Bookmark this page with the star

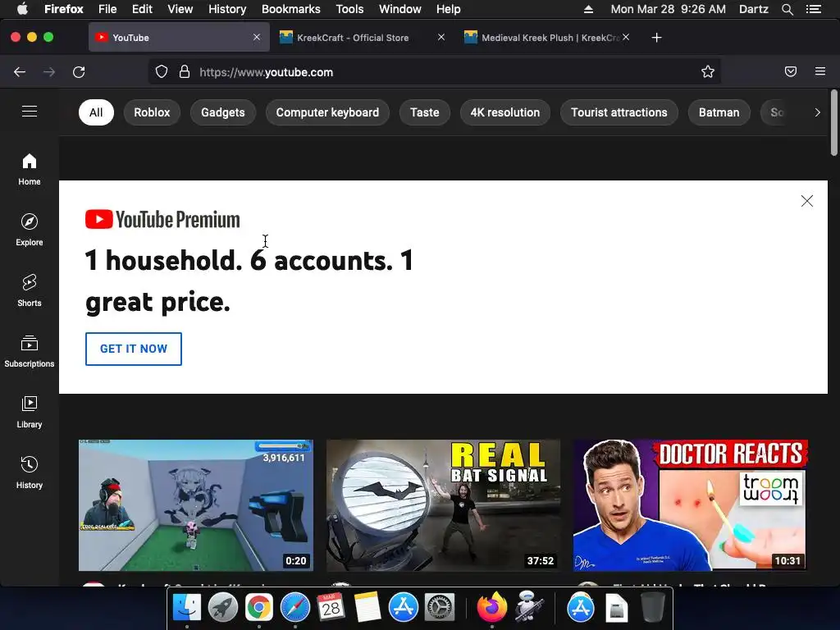(708, 72)
